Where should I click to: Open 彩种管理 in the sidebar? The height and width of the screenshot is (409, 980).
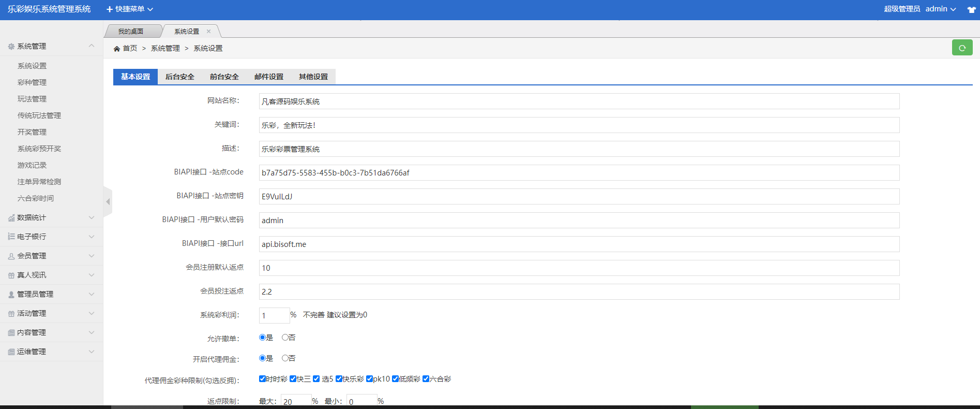point(32,82)
